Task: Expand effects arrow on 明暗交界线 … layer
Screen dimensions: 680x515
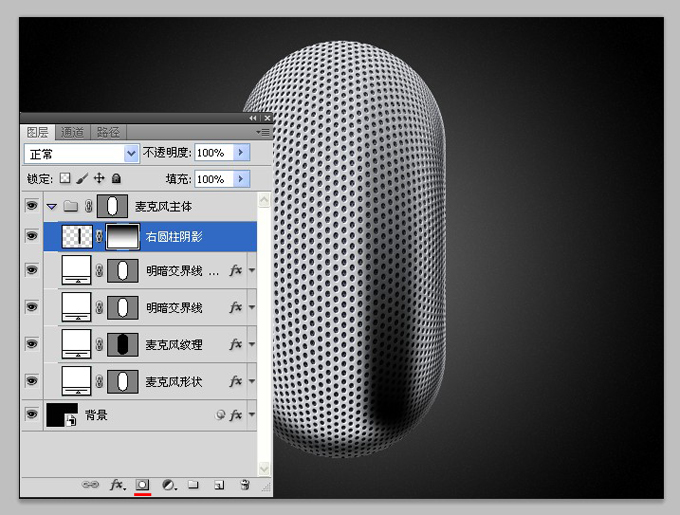Action: point(252,270)
